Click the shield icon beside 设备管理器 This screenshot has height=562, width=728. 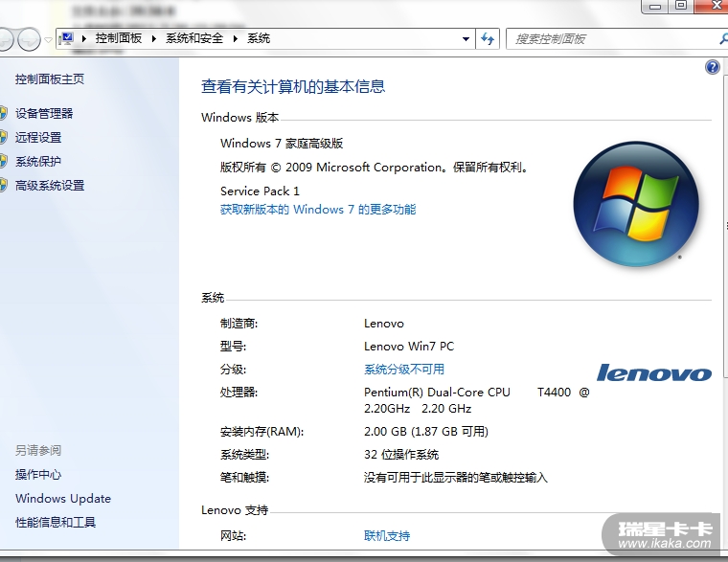click(3, 113)
